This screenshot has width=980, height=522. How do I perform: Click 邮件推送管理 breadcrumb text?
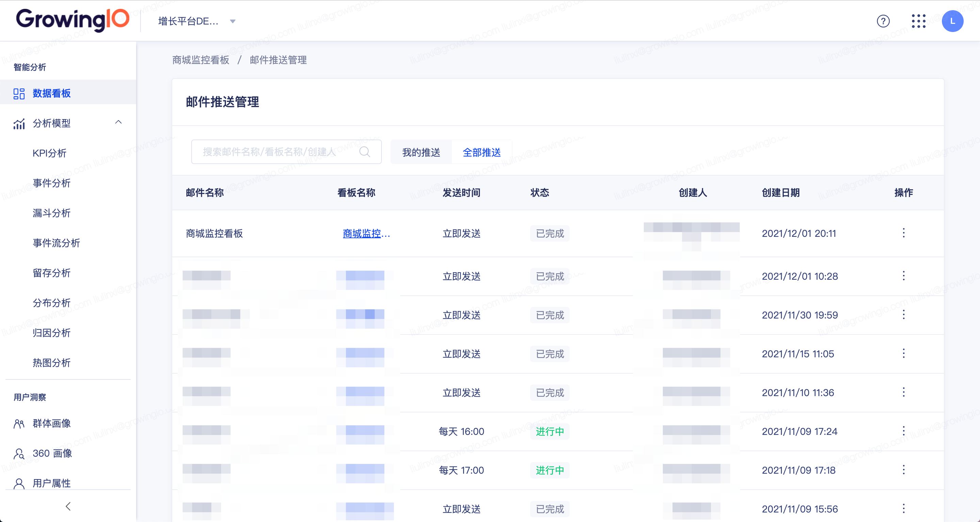click(x=278, y=60)
